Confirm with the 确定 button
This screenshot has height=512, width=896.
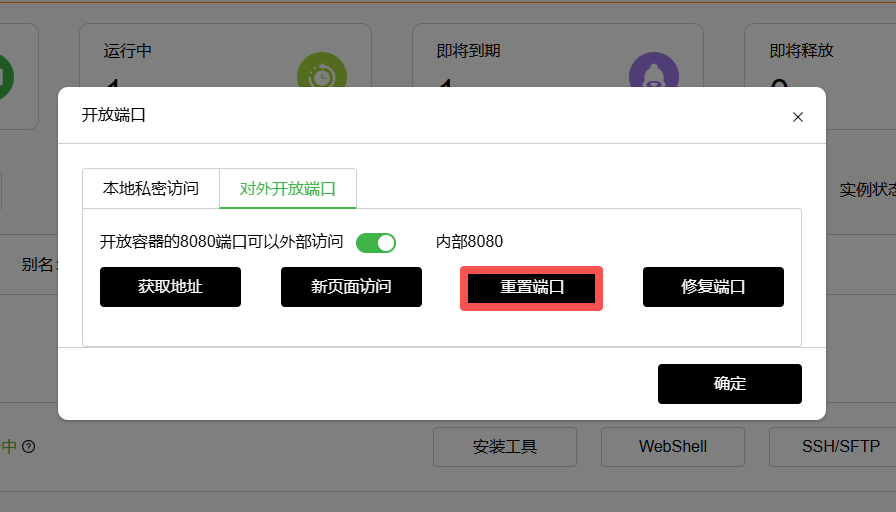(x=730, y=384)
